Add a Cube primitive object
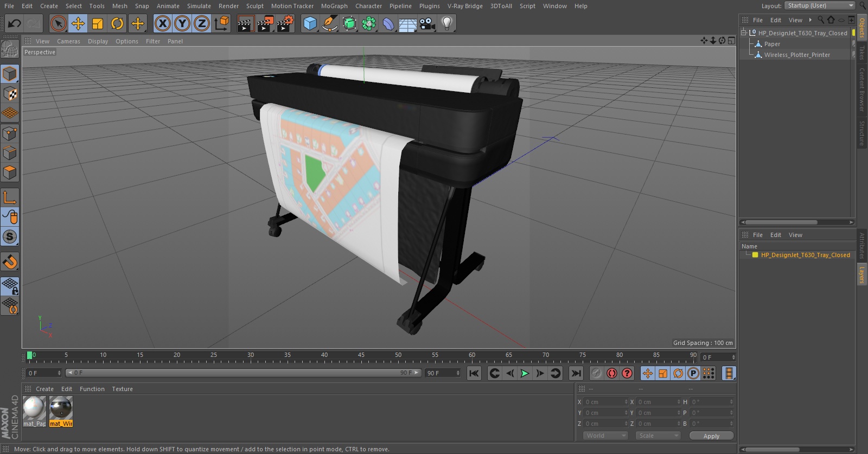Image resolution: width=868 pixels, height=454 pixels. (310, 23)
